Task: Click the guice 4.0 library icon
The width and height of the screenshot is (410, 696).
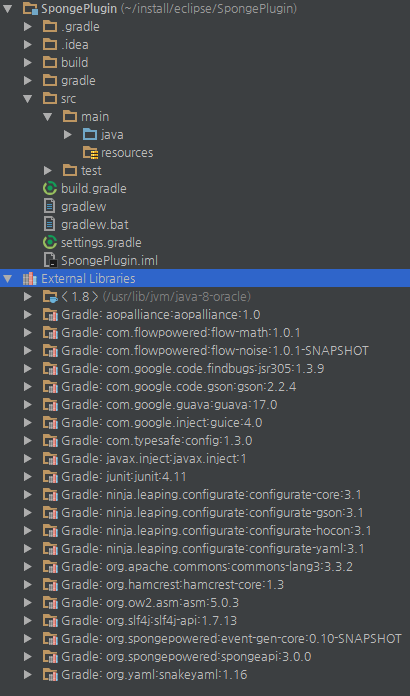Action: coord(50,423)
